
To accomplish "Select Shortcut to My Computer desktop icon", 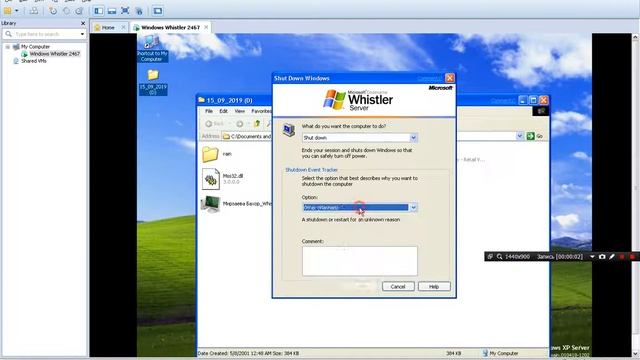I will tap(152, 48).
